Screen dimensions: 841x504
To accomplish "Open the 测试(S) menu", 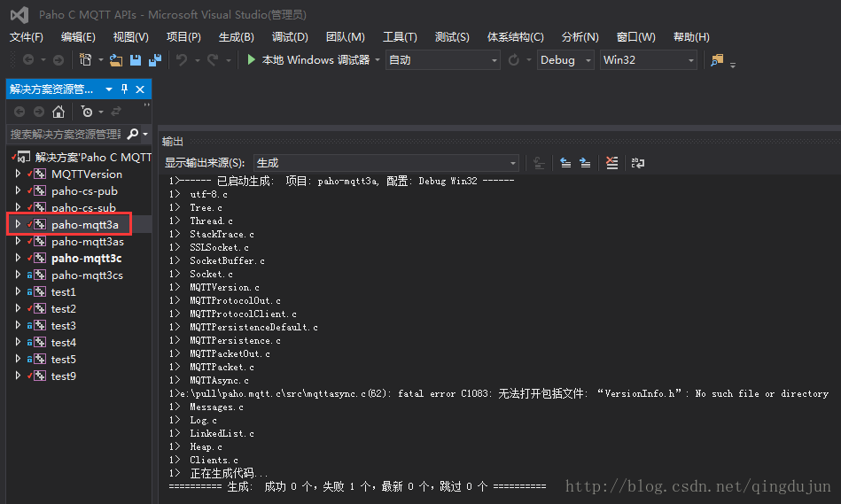I will (452, 37).
